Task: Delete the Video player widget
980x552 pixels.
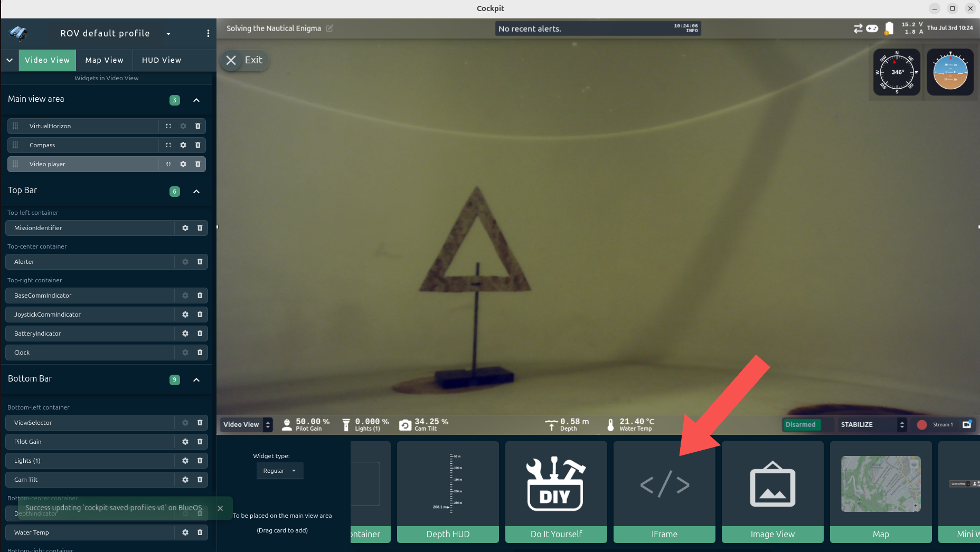Action: 198,164
